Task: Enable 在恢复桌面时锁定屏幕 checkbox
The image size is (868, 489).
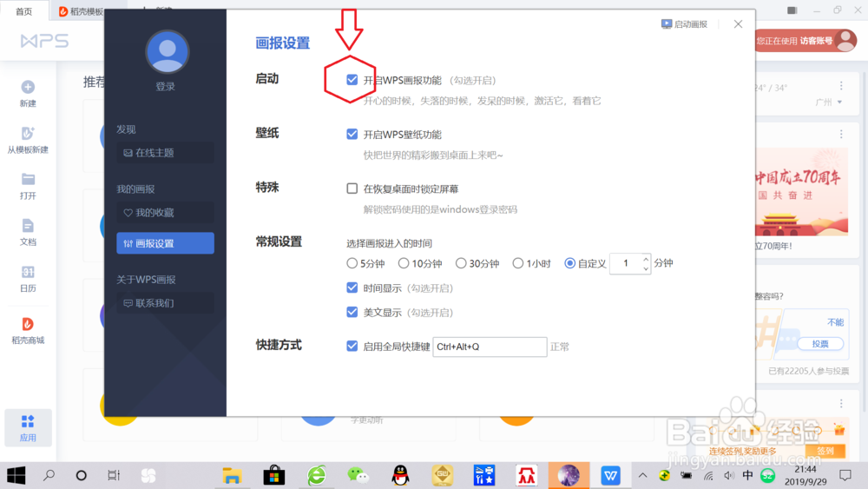Action: coord(352,188)
